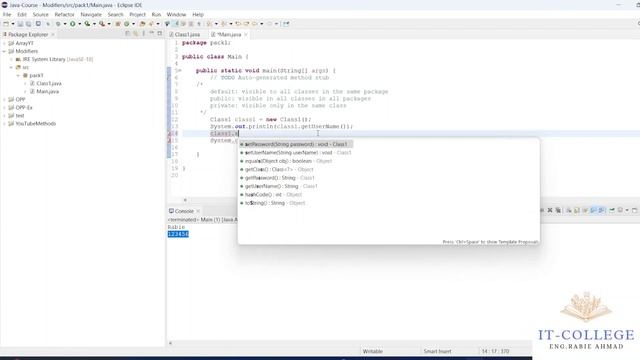
Task: Maximize the Console panel
Action: 635,210
